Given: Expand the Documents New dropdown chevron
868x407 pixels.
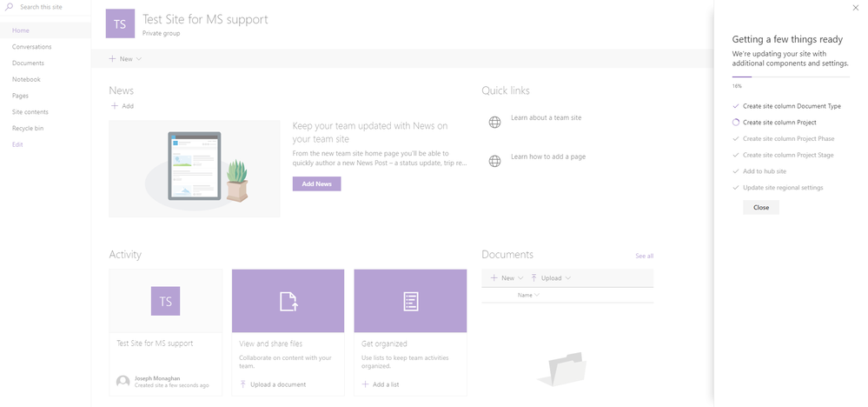Looking at the screenshot, I should pos(520,278).
